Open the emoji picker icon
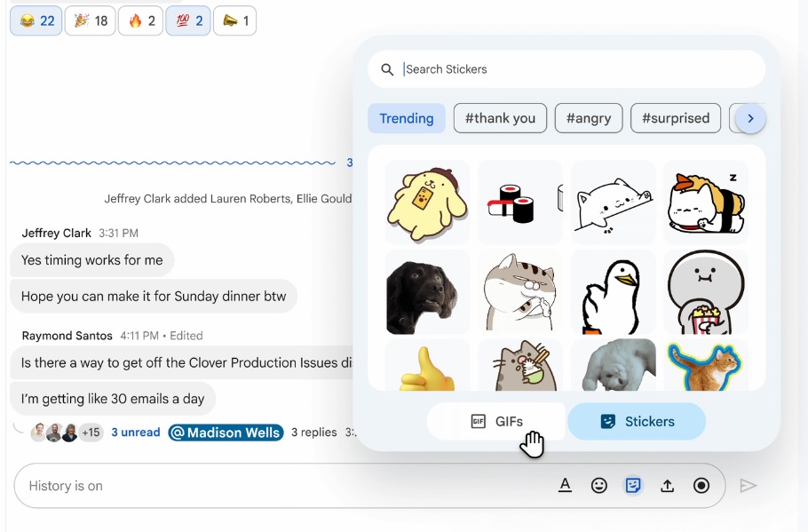Screen dimensions: 808x532 599,485
